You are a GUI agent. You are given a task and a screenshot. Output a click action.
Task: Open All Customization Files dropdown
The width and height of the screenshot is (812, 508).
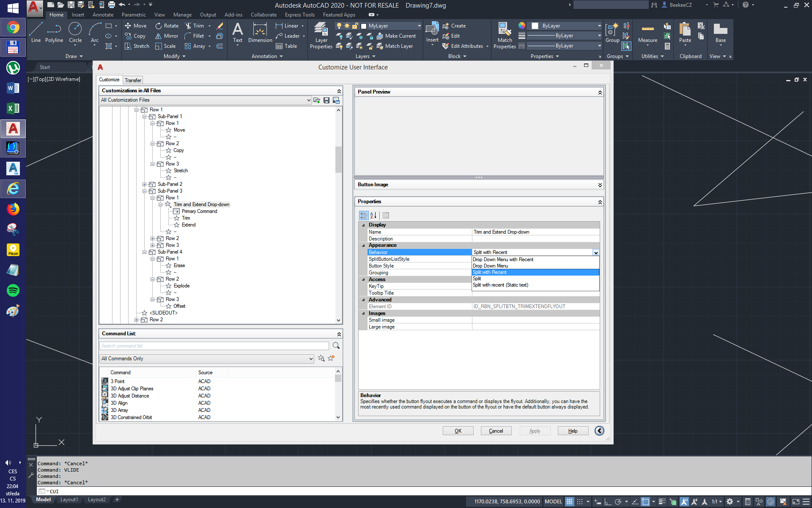[x=308, y=100]
